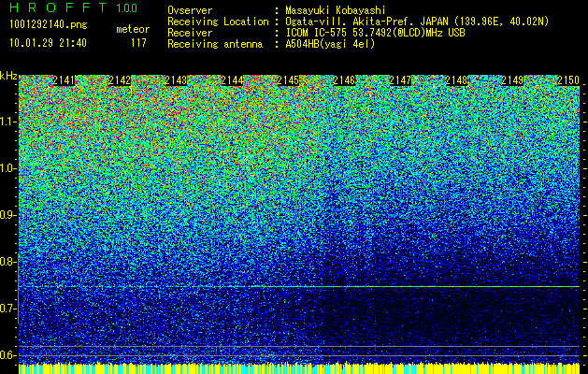This screenshot has width=588, height=374.
Task: Select the 0.7 frequency axis label
Action: click(x=7, y=309)
